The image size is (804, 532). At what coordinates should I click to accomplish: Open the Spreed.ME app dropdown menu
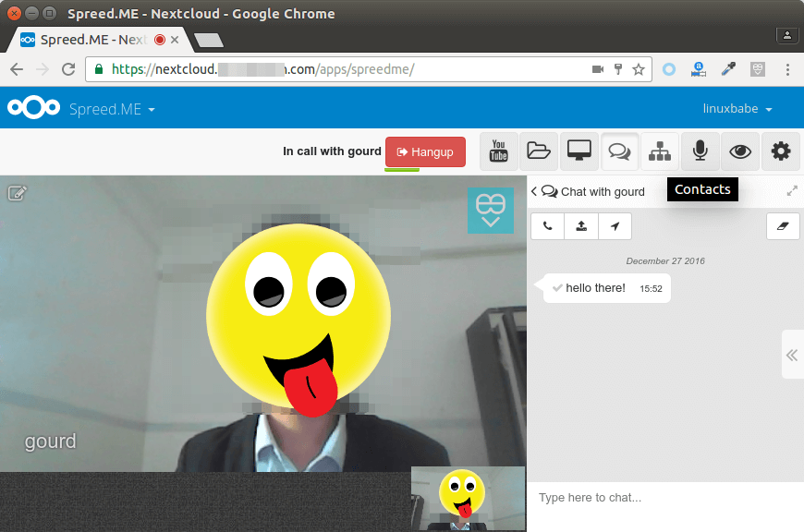(x=112, y=109)
